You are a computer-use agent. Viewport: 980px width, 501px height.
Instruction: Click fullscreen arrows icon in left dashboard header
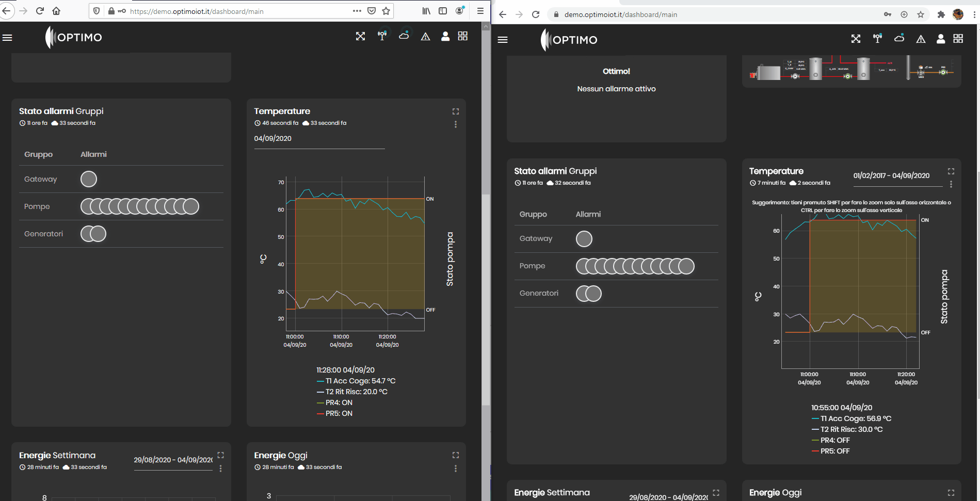pyautogui.click(x=360, y=36)
